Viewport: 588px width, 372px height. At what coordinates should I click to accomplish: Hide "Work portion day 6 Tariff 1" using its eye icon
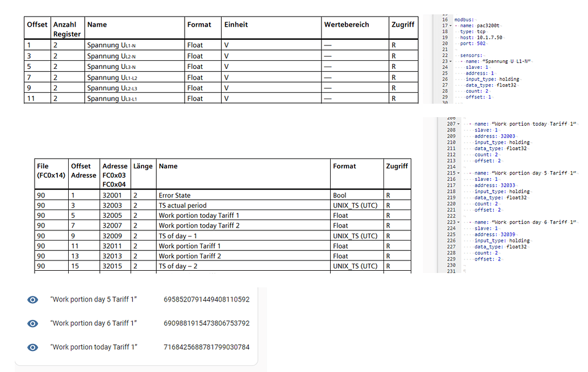(32, 323)
